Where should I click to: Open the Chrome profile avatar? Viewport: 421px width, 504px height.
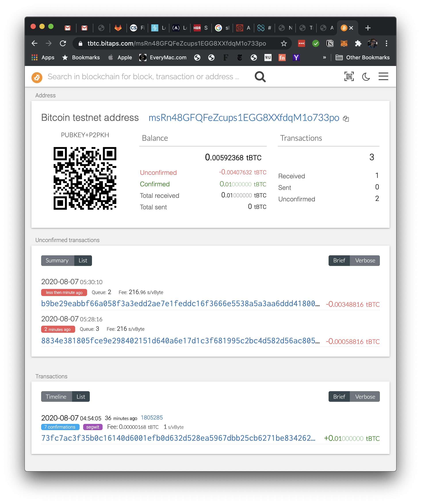point(372,43)
